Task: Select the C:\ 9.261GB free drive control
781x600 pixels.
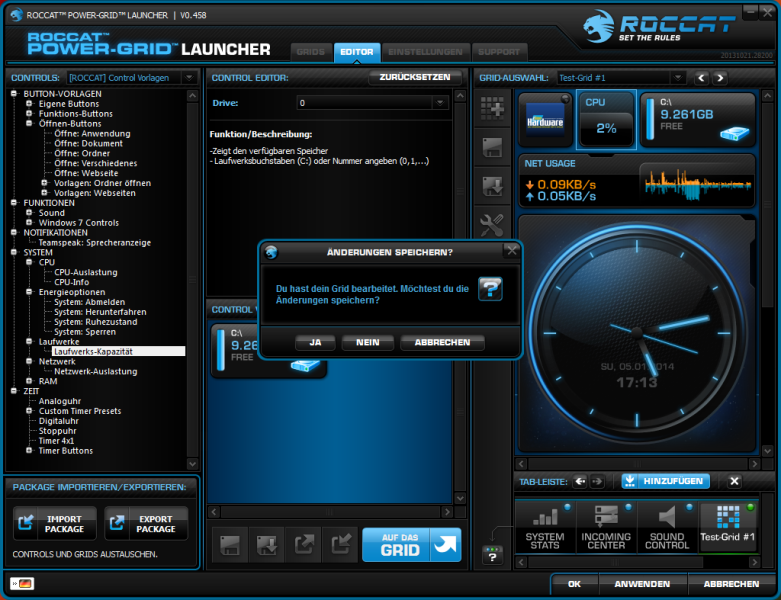Action: coord(697,120)
